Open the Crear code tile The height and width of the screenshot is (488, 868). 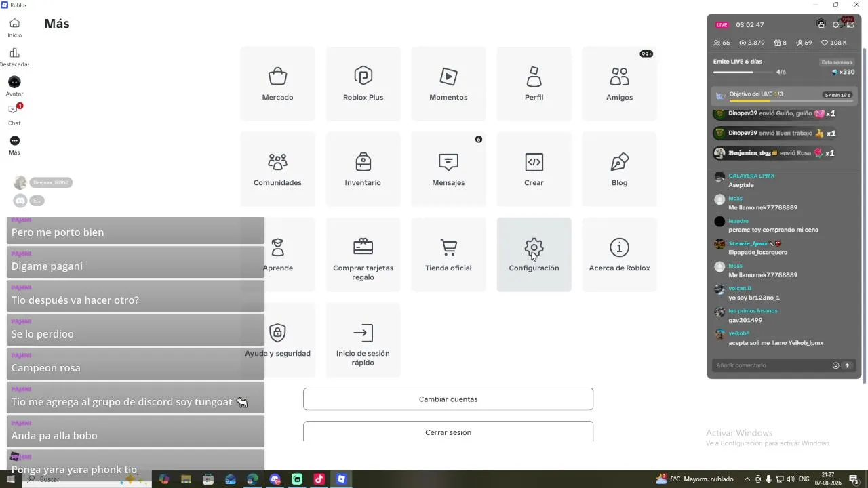(534, 169)
